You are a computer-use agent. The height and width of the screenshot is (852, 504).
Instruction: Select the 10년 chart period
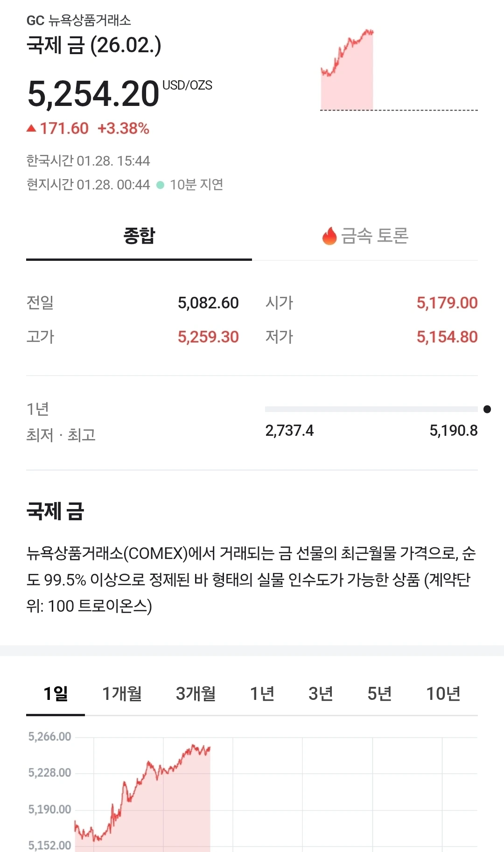pyautogui.click(x=443, y=694)
